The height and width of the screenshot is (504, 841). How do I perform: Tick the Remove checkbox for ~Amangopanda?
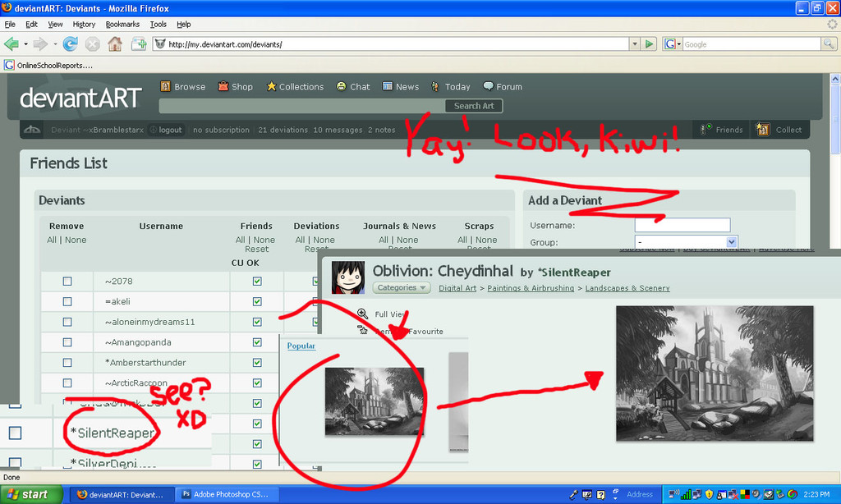[x=67, y=342]
